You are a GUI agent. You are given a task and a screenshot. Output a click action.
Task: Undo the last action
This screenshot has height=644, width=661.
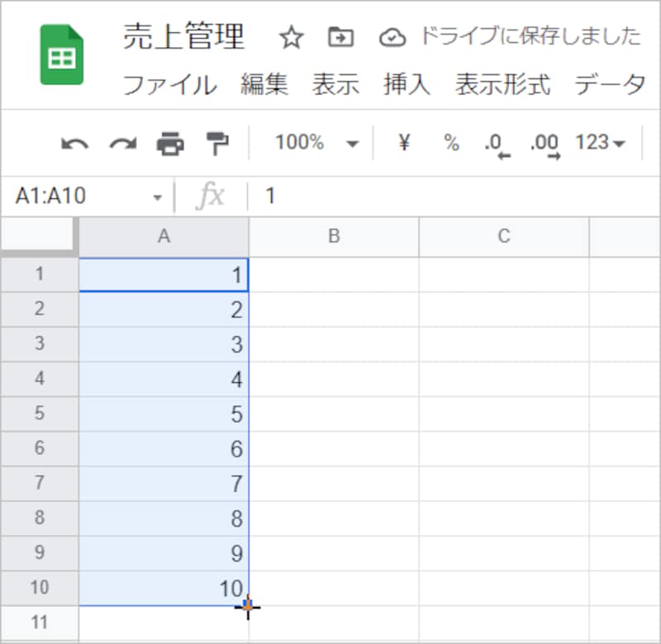(x=74, y=142)
